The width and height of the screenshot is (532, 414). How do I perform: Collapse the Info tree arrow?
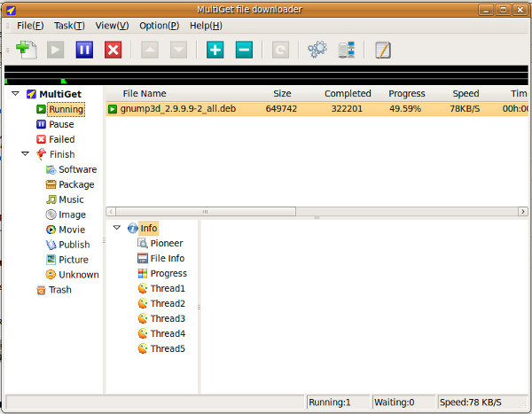(117, 227)
